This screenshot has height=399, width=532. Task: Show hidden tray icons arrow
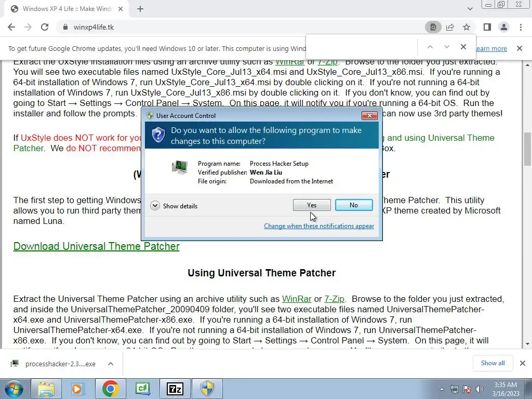point(442,389)
